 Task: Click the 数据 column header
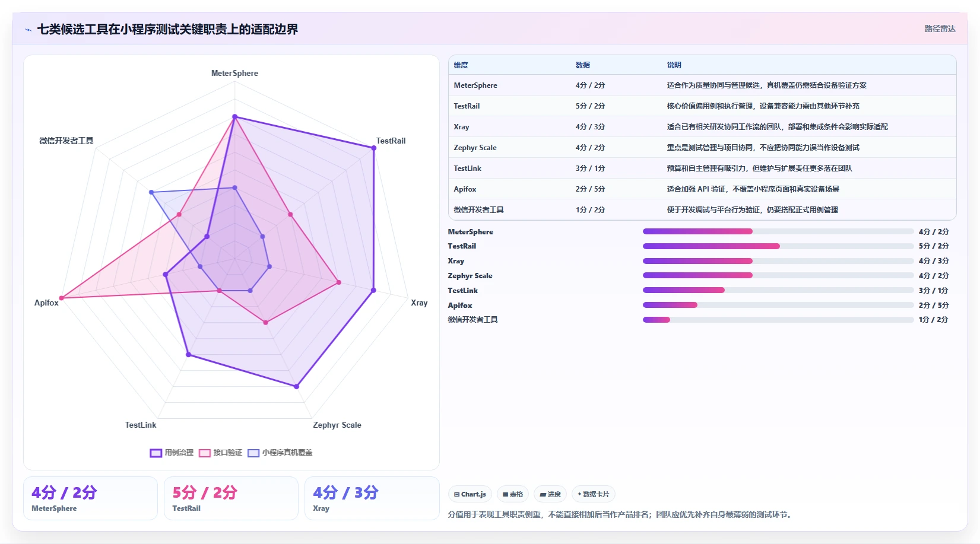[x=583, y=65]
